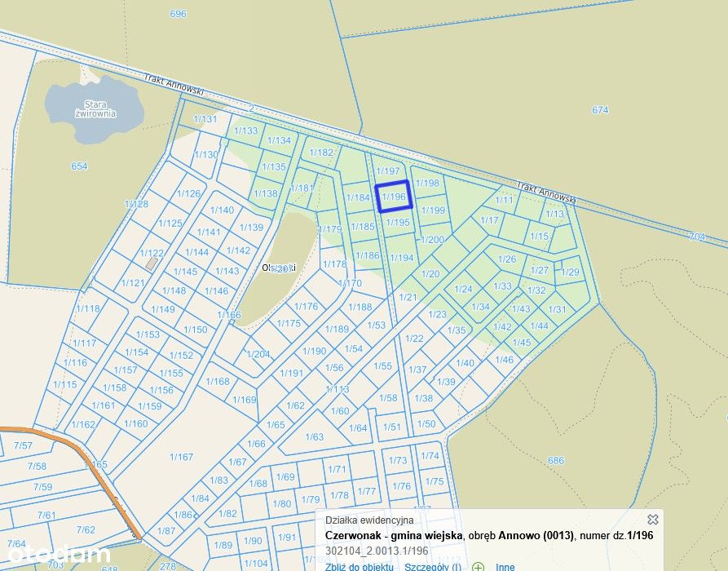Click parcel 7/57 label

click(23, 445)
